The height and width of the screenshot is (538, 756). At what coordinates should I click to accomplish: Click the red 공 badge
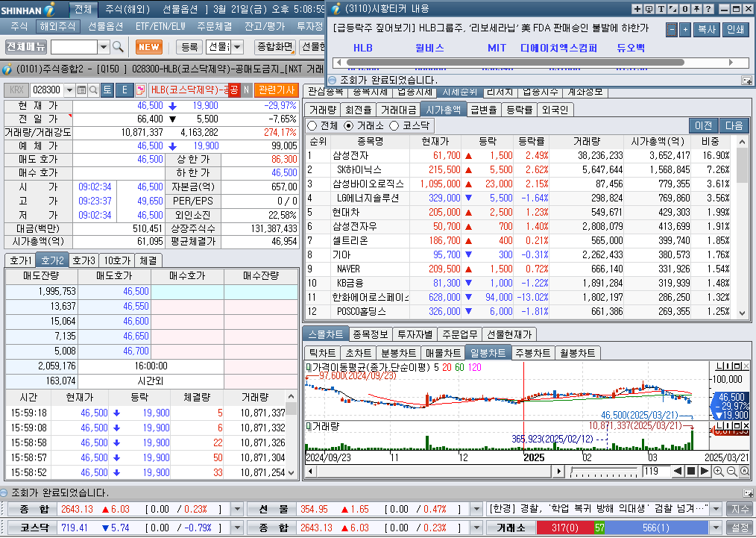[x=234, y=90]
